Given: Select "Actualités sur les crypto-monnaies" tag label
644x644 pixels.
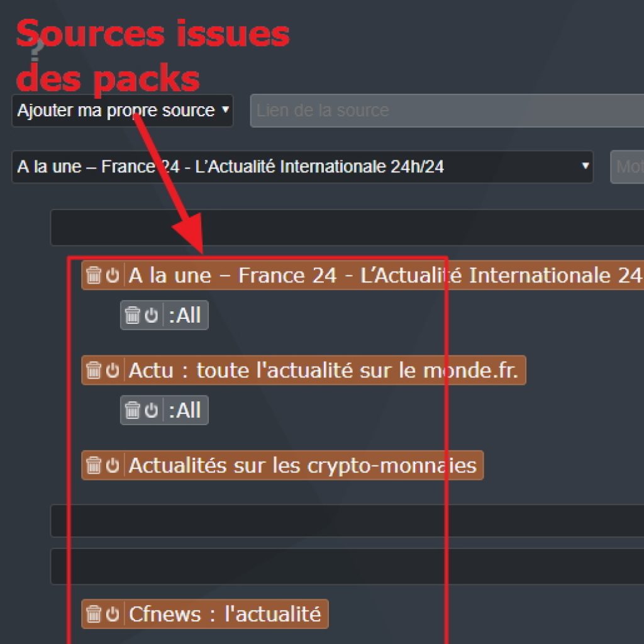Looking at the screenshot, I should [303, 465].
